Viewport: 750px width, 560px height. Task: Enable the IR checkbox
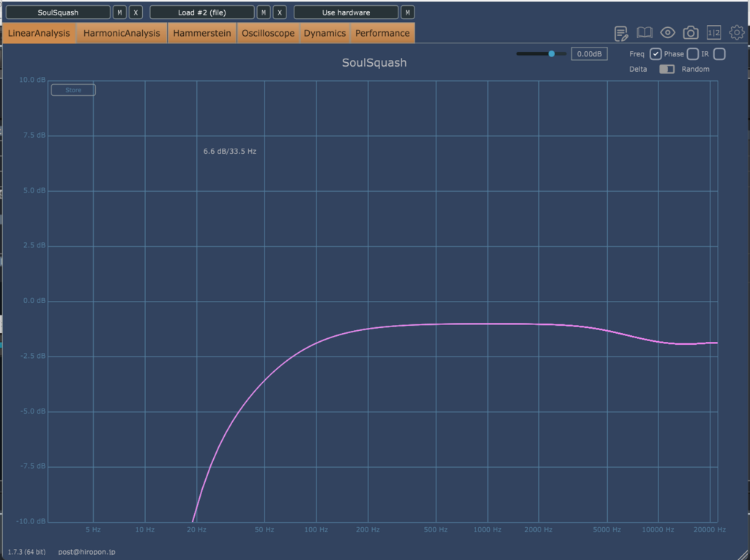click(719, 54)
